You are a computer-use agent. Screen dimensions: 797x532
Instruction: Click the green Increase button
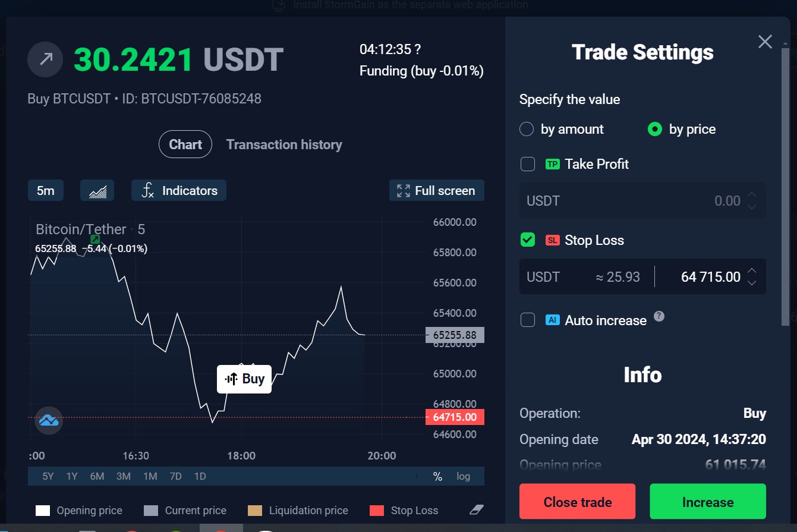pos(708,502)
